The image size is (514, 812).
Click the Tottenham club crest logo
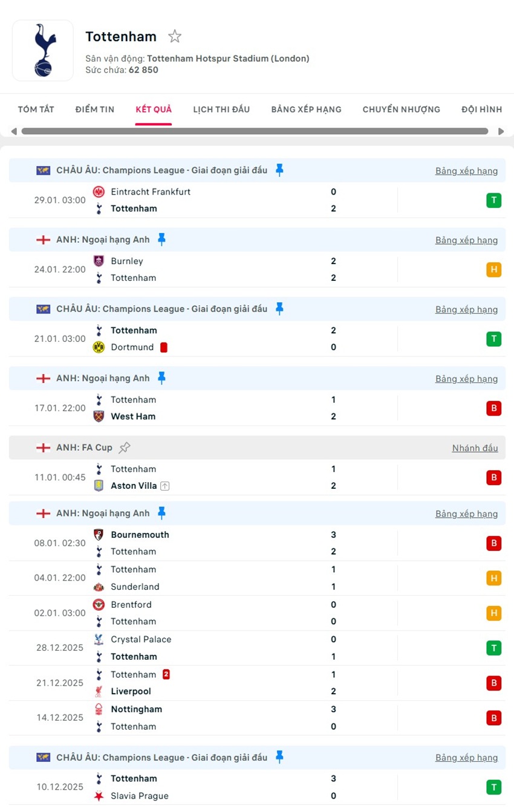point(42,50)
